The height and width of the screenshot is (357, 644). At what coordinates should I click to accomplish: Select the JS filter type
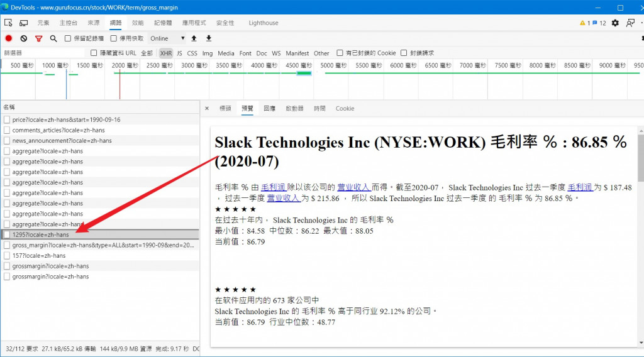[179, 53]
